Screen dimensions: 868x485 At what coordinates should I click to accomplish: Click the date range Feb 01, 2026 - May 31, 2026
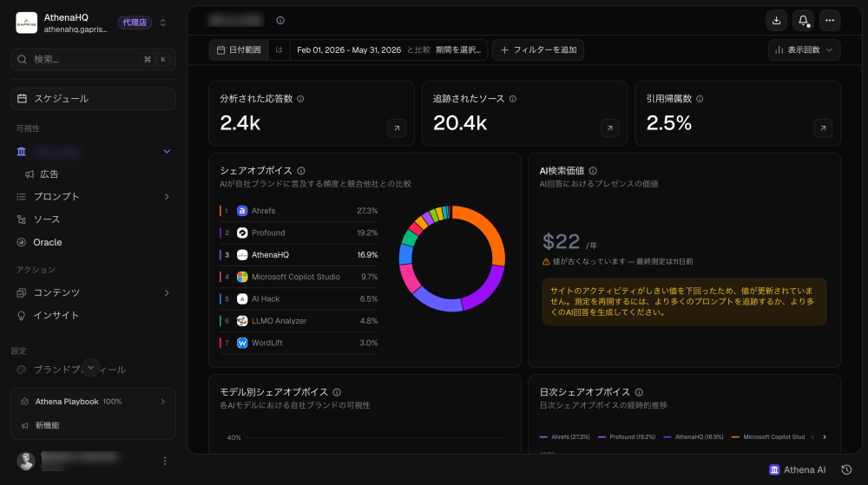(x=349, y=49)
